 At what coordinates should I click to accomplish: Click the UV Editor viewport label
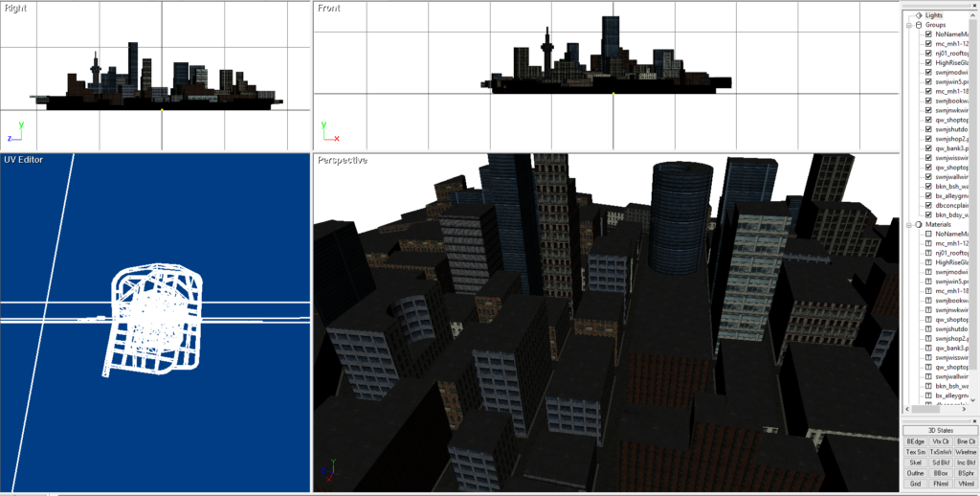(x=23, y=159)
